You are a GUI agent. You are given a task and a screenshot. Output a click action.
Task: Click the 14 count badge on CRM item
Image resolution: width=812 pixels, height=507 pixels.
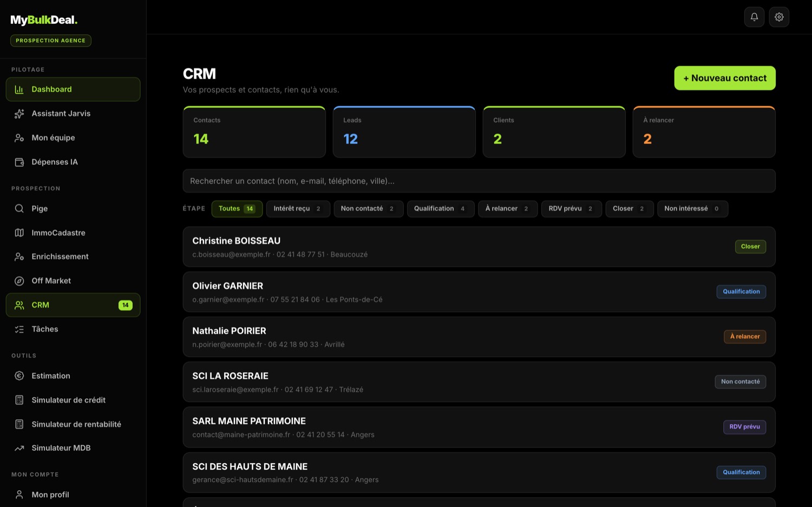click(126, 305)
